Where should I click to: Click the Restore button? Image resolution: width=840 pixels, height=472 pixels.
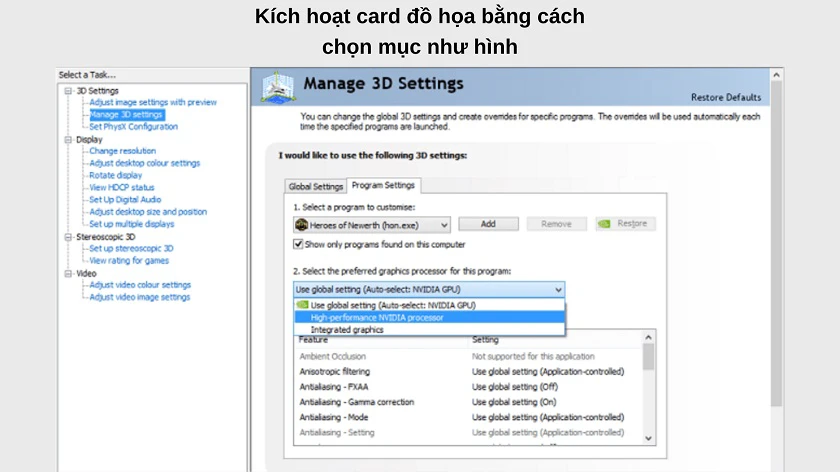[625, 224]
